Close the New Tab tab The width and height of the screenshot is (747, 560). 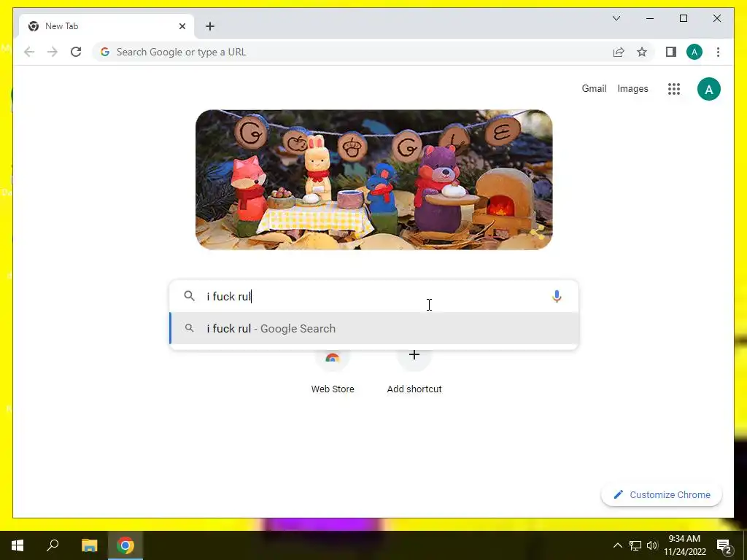[182, 26]
